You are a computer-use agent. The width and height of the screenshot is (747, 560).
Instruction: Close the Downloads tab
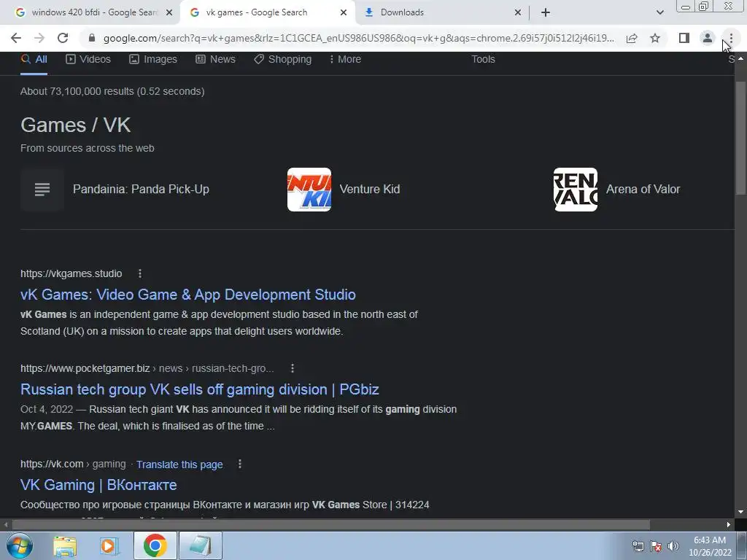click(x=518, y=13)
